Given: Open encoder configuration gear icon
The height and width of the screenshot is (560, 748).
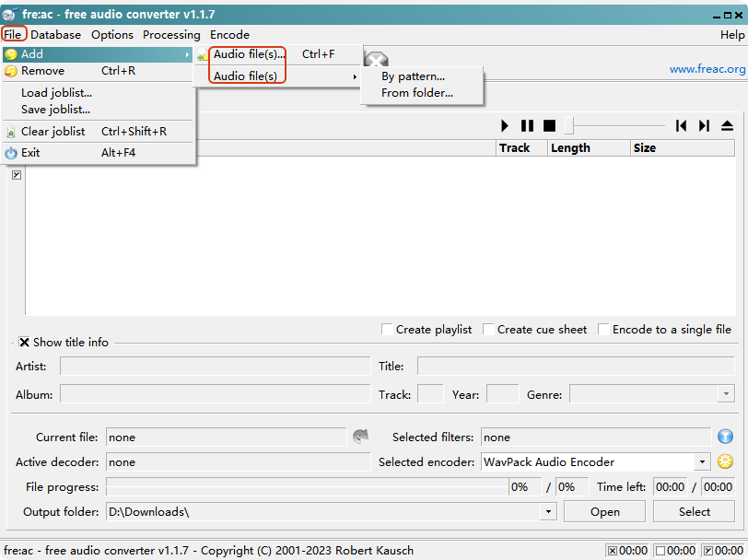Looking at the screenshot, I should point(725,461).
